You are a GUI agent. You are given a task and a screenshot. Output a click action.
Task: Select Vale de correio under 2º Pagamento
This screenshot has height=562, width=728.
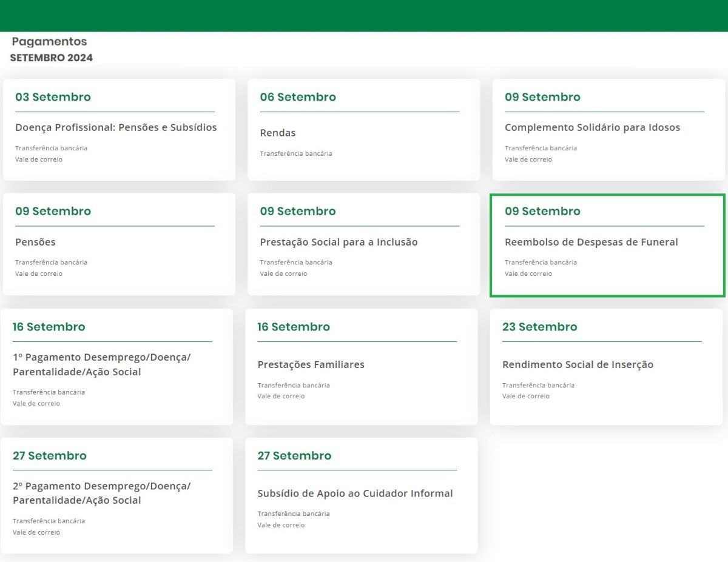click(x=36, y=532)
